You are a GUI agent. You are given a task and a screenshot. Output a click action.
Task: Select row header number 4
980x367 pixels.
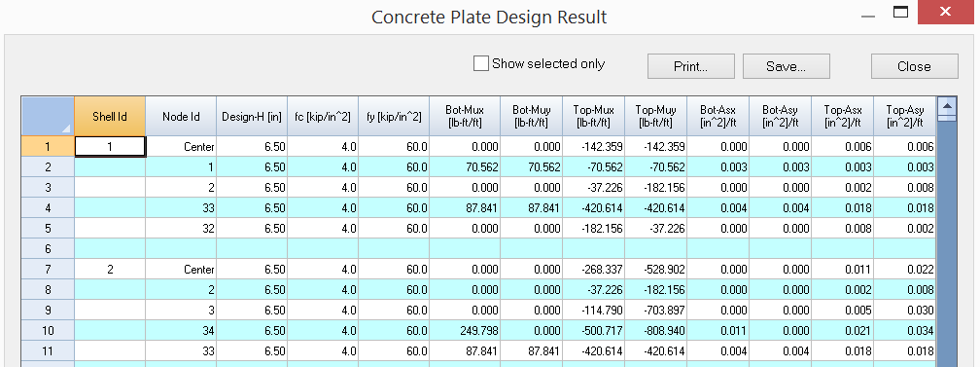click(x=48, y=208)
